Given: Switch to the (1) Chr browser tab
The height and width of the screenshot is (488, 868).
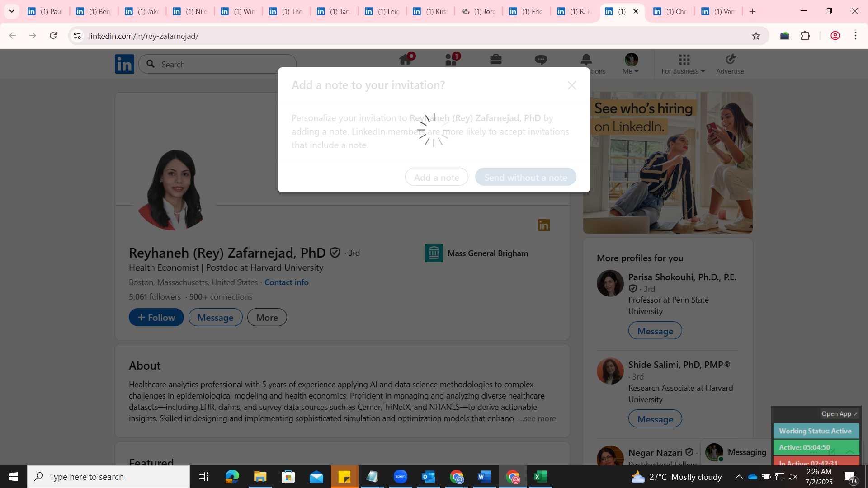Looking at the screenshot, I should pos(671,11).
